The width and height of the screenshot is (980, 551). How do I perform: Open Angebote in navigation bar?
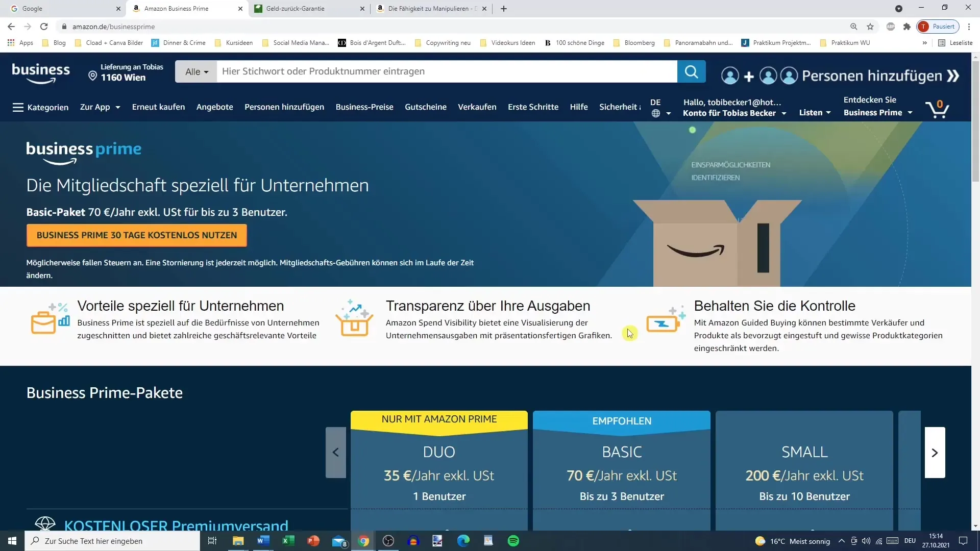pyautogui.click(x=214, y=107)
